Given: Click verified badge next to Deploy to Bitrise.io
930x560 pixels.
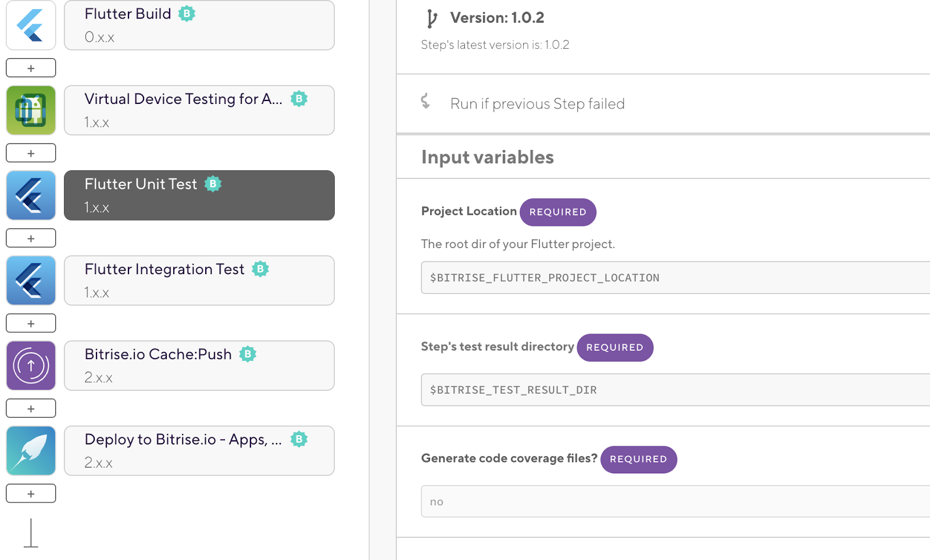Looking at the screenshot, I should (x=299, y=439).
